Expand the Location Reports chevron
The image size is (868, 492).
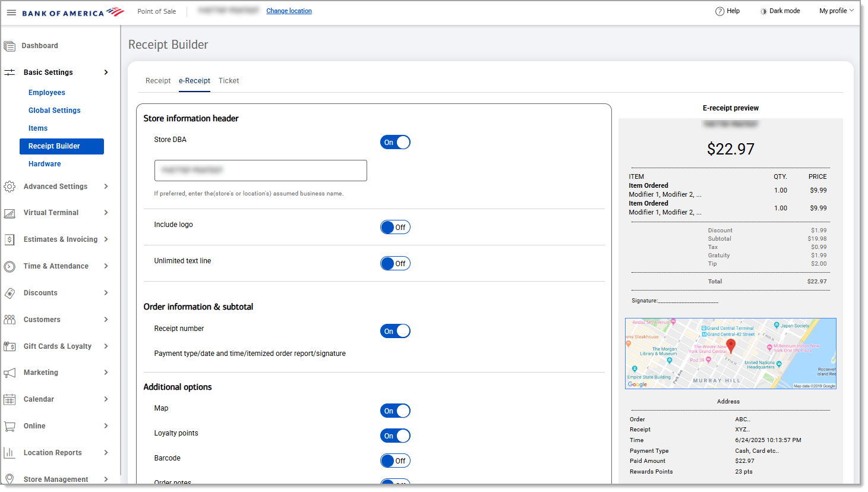pos(106,453)
